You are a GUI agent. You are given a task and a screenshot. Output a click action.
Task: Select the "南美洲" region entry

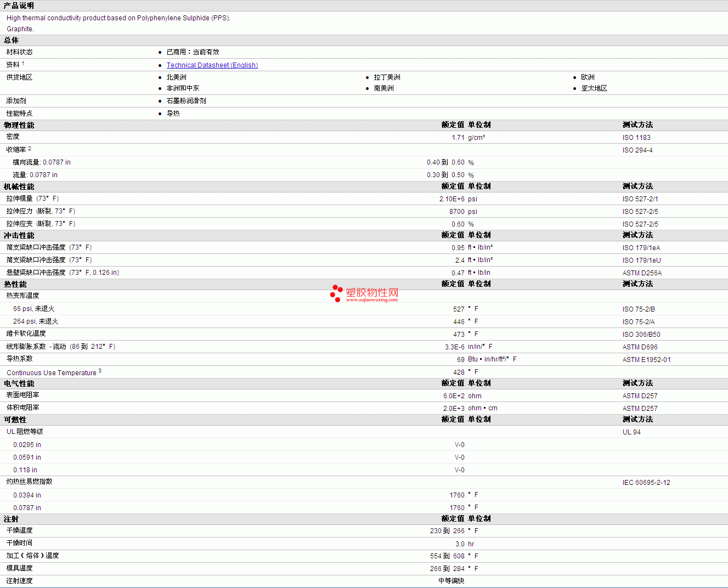(384, 88)
